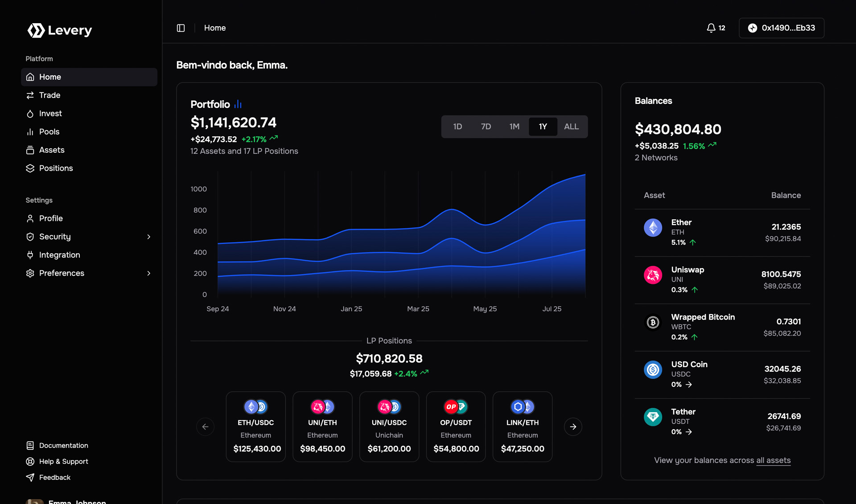
Task: Expand the Security settings chevron
Action: click(149, 237)
